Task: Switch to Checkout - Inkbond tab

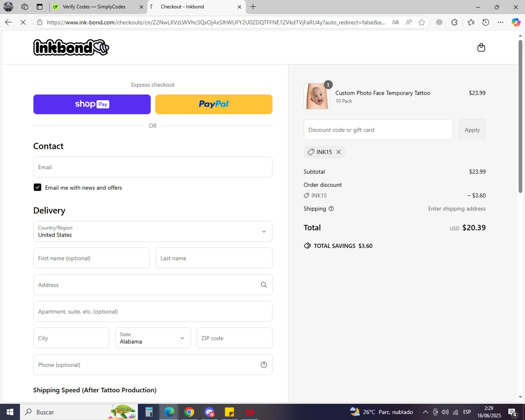Action: pyautogui.click(x=196, y=7)
